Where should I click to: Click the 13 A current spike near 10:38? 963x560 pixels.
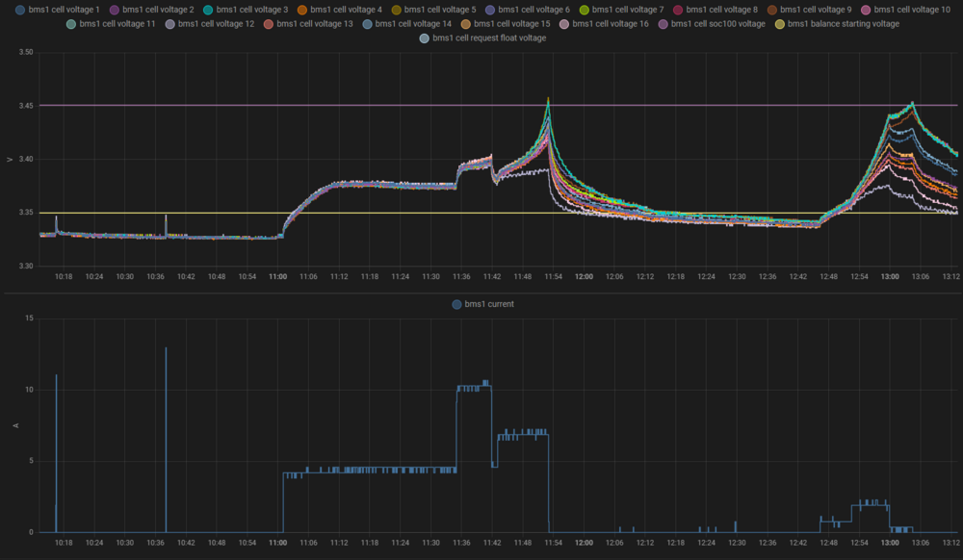pyautogui.click(x=166, y=349)
